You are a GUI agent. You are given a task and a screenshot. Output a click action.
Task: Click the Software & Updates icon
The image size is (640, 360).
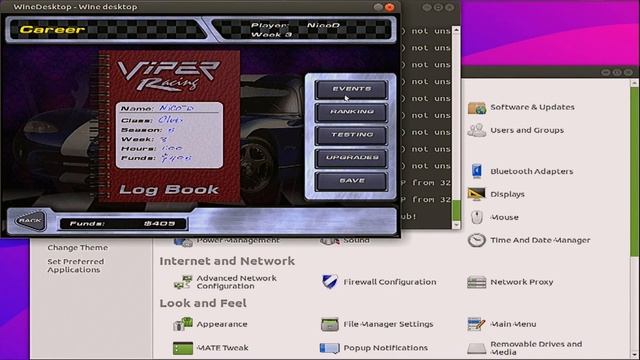click(476, 108)
